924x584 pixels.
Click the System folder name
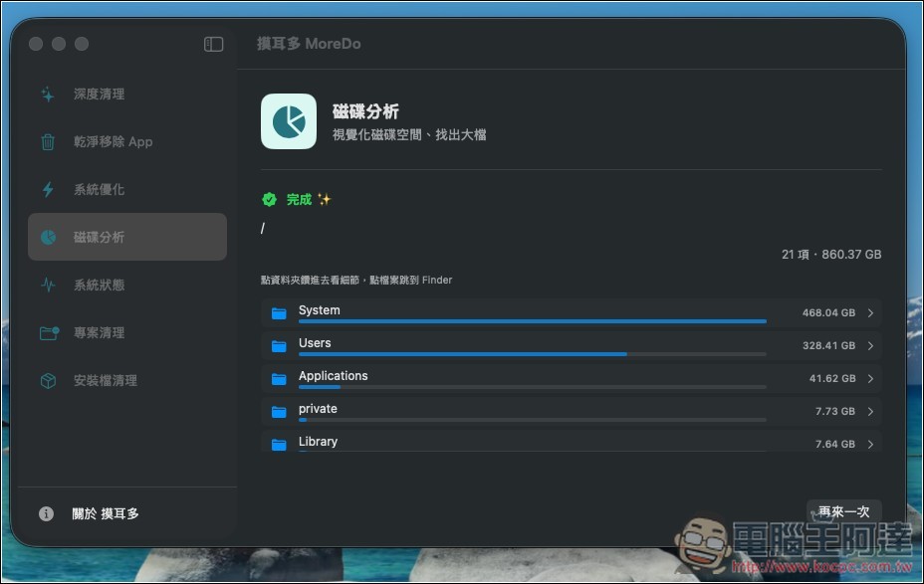tap(319, 310)
